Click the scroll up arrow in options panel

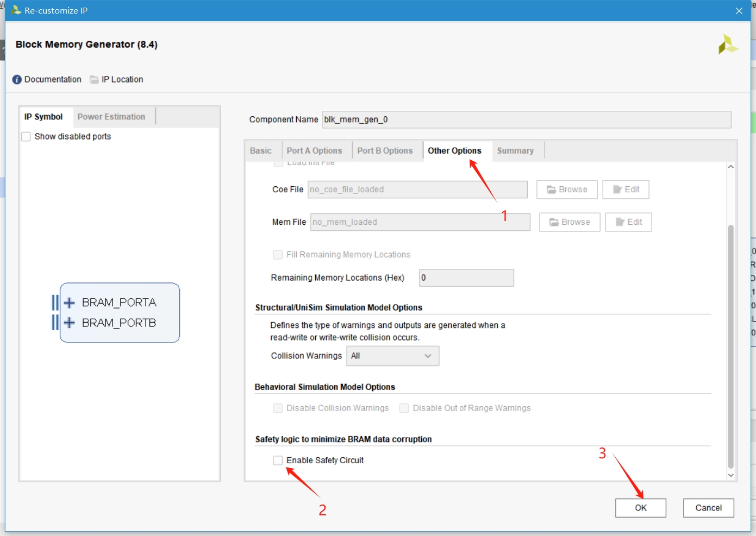click(x=730, y=167)
